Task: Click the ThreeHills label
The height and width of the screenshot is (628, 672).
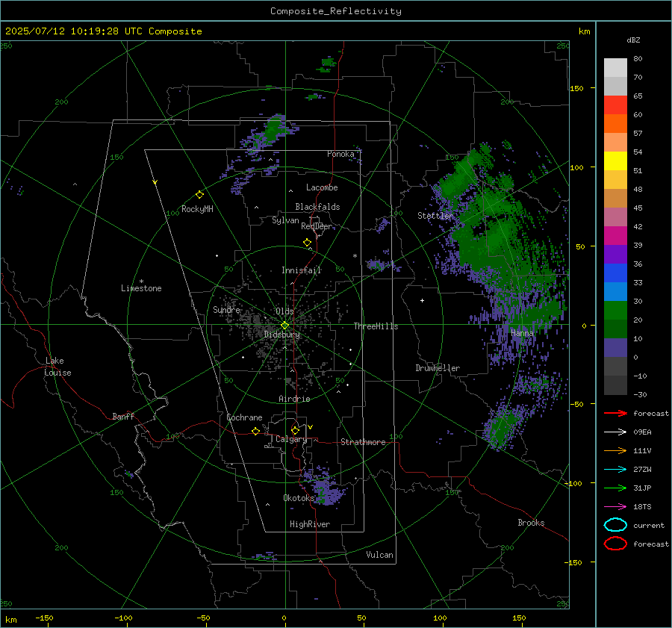Action: point(376,326)
